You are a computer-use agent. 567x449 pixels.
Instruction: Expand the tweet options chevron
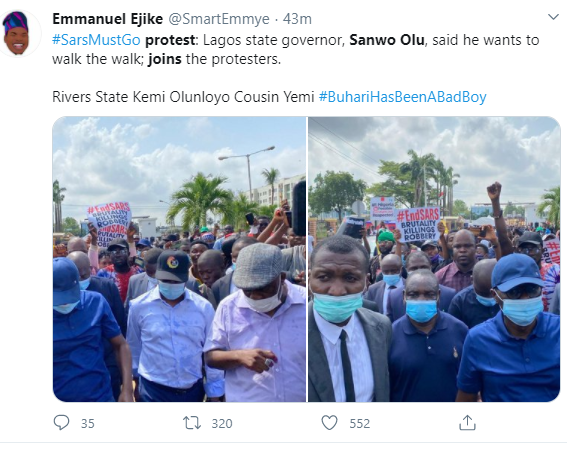coord(553,17)
